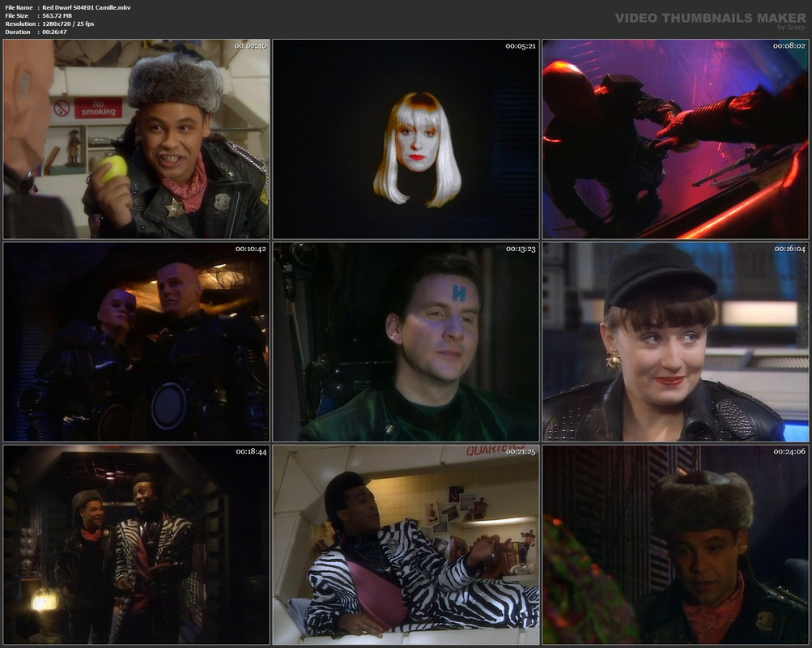The width and height of the screenshot is (812, 648).
Task: Open the thumbnail stamped 00:21:25
Action: [406, 545]
